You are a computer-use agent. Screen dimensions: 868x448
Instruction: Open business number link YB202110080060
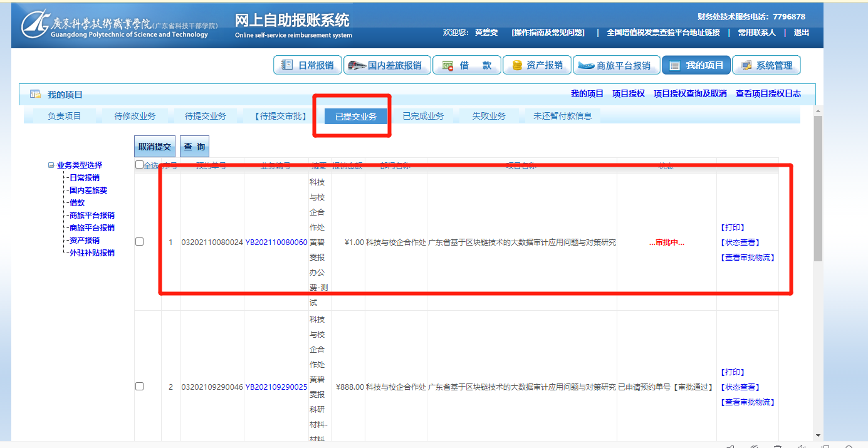276,242
